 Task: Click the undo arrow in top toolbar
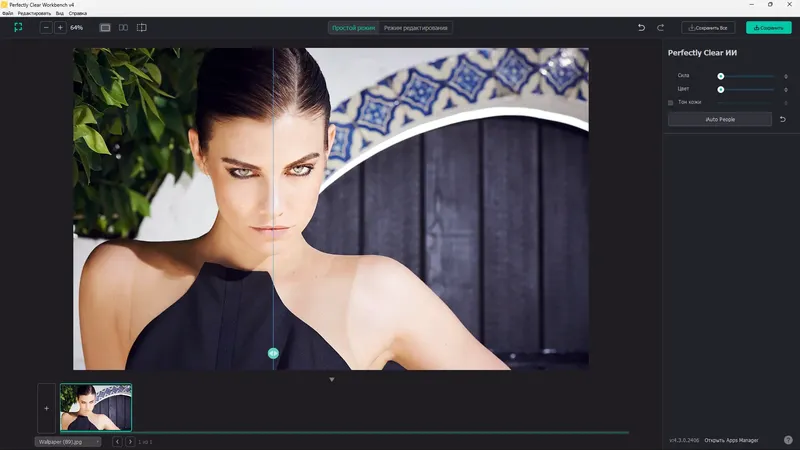click(641, 28)
